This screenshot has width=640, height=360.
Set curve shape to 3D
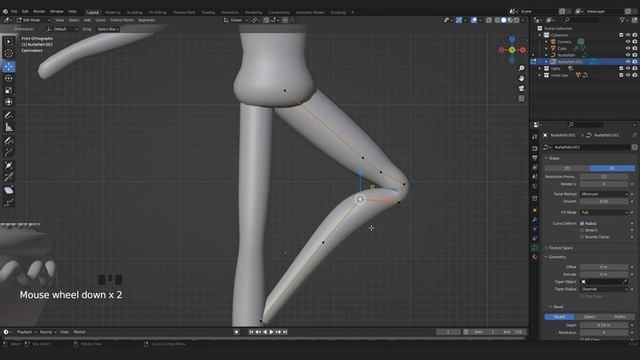coord(612,168)
